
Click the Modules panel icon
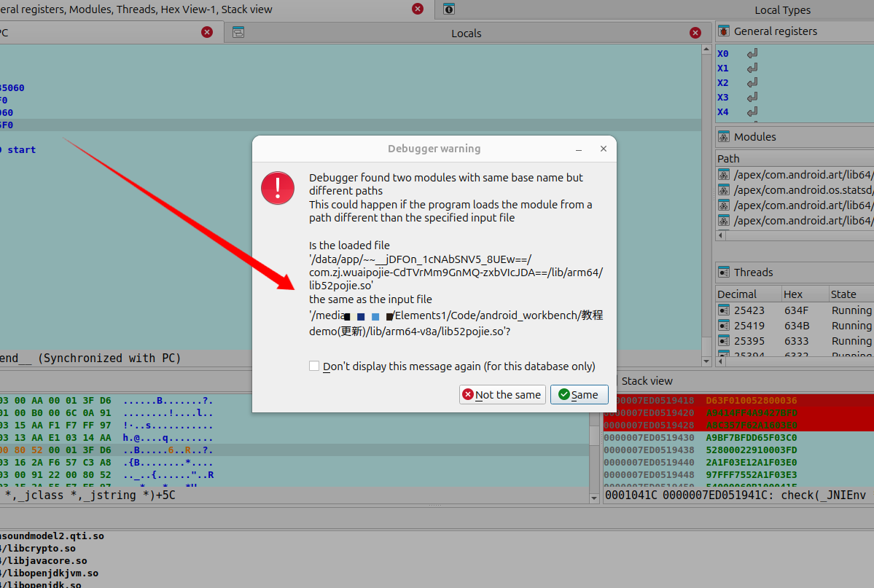(x=724, y=136)
